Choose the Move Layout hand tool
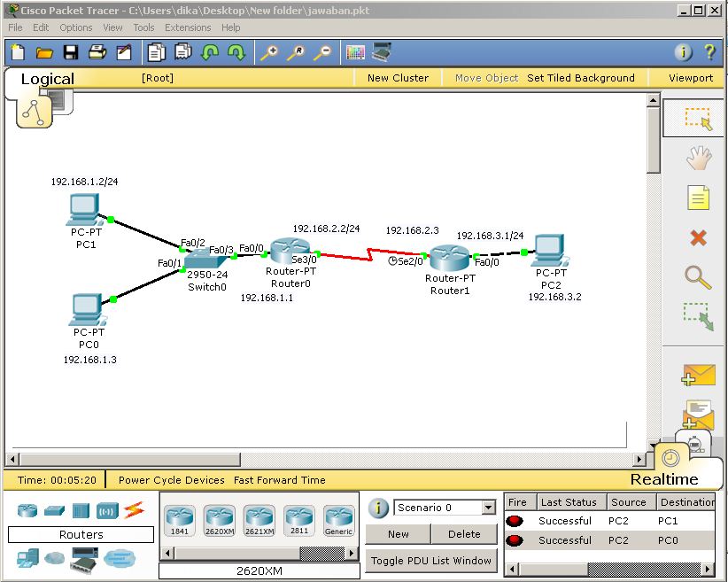 [698, 158]
